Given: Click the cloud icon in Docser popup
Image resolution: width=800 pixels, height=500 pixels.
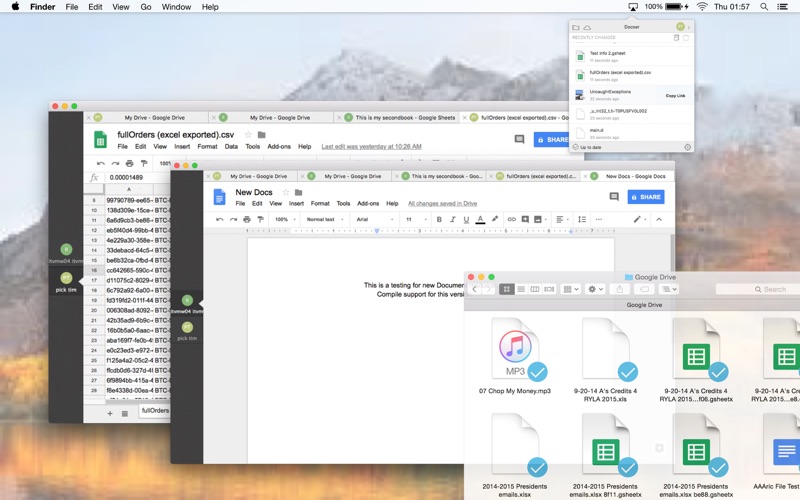Looking at the screenshot, I should 587,27.
